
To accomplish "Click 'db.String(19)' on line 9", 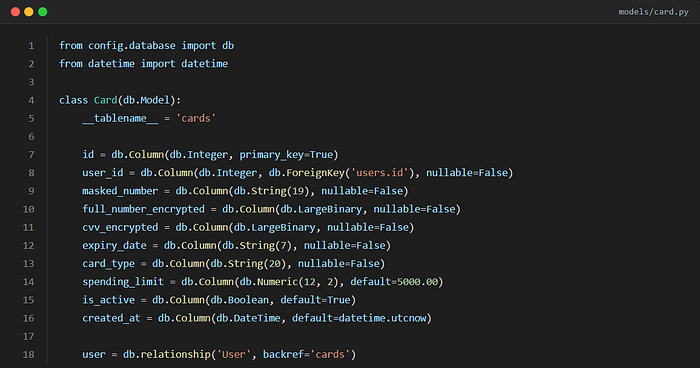I will coord(271,191).
